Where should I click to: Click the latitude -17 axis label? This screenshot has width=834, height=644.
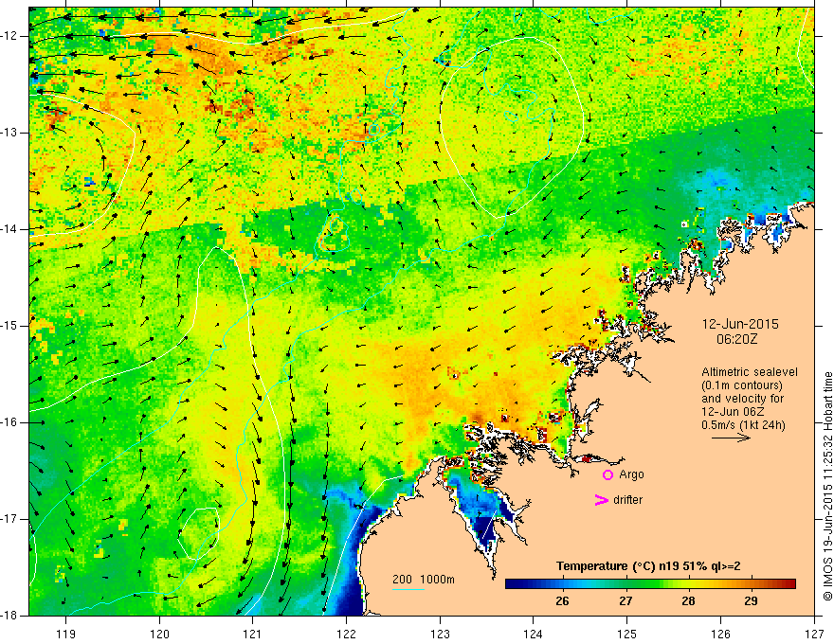click(10, 519)
